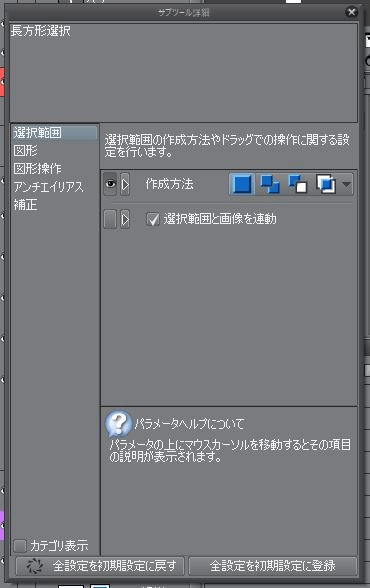Uncheck 選択範囲と画像を連動 checkbox

point(153,219)
